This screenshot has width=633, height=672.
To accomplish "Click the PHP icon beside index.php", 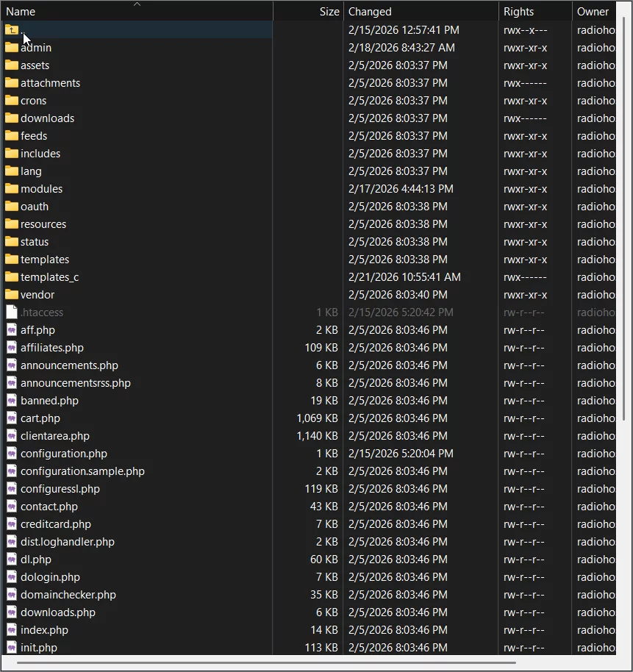I will pos(12,629).
